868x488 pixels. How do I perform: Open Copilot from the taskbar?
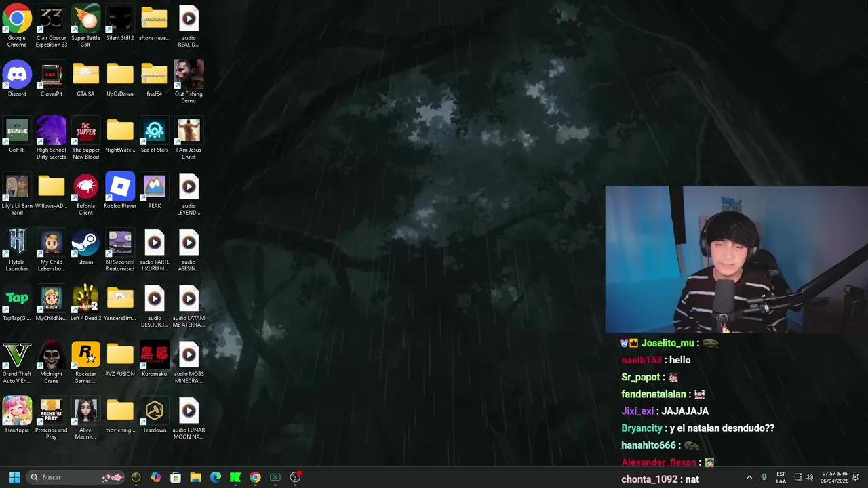coord(156,477)
